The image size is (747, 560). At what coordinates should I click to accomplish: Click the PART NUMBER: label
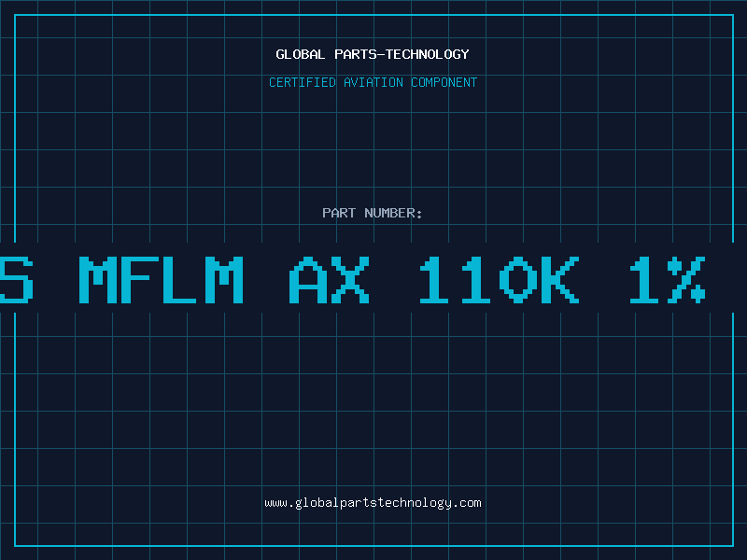tap(373, 213)
